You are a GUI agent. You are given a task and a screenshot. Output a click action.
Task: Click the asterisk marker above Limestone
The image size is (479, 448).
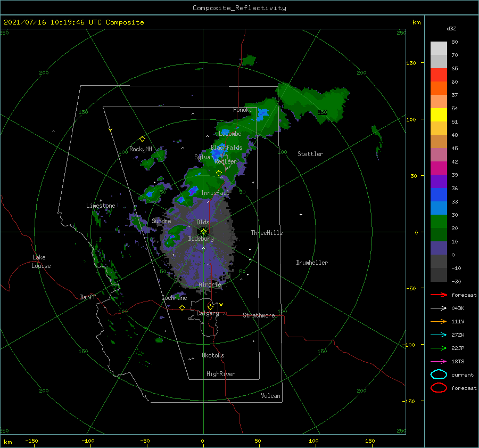tap(101, 201)
